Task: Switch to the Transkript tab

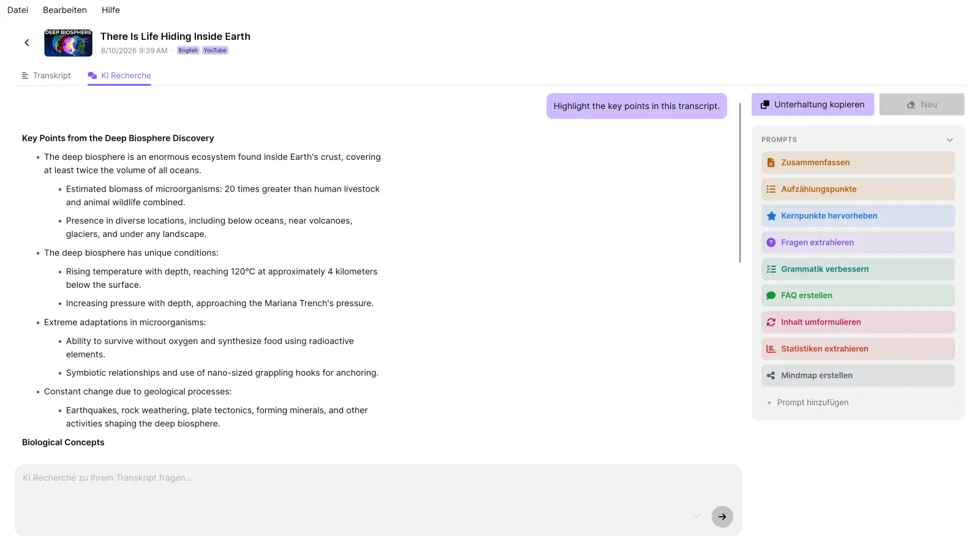Action: coord(47,76)
